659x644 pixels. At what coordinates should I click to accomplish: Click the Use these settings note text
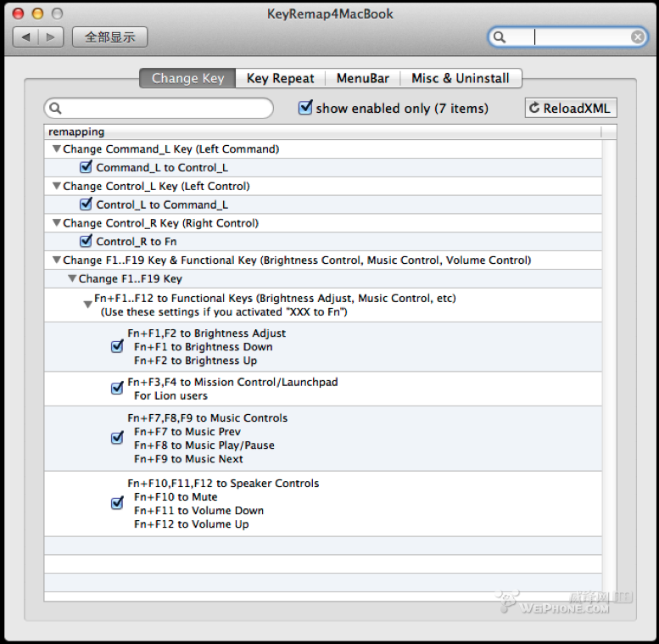[224, 312]
